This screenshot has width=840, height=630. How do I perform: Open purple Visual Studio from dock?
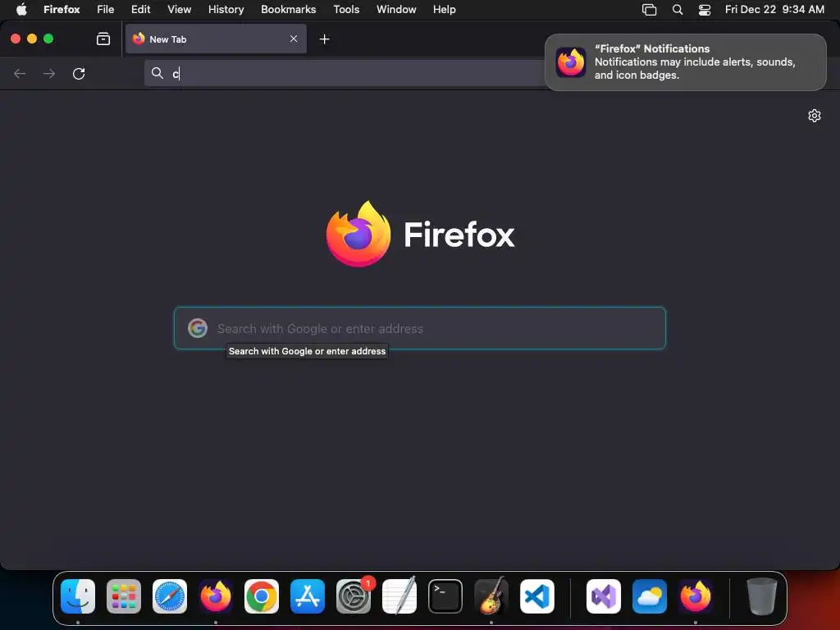point(604,596)
